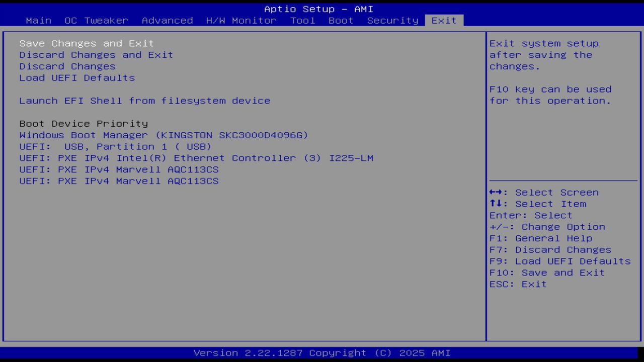644x362 pixels.
Task: Click the 'F1: General Help' hint
Action: click(541, 238)
